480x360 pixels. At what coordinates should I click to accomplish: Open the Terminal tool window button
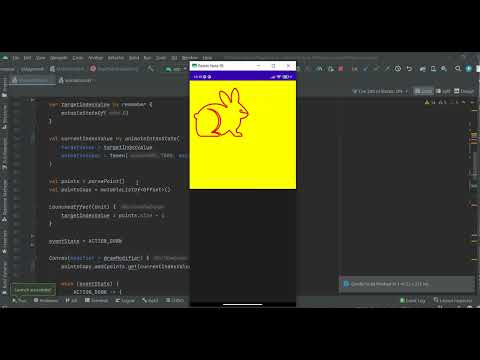(x=96, y=300)
